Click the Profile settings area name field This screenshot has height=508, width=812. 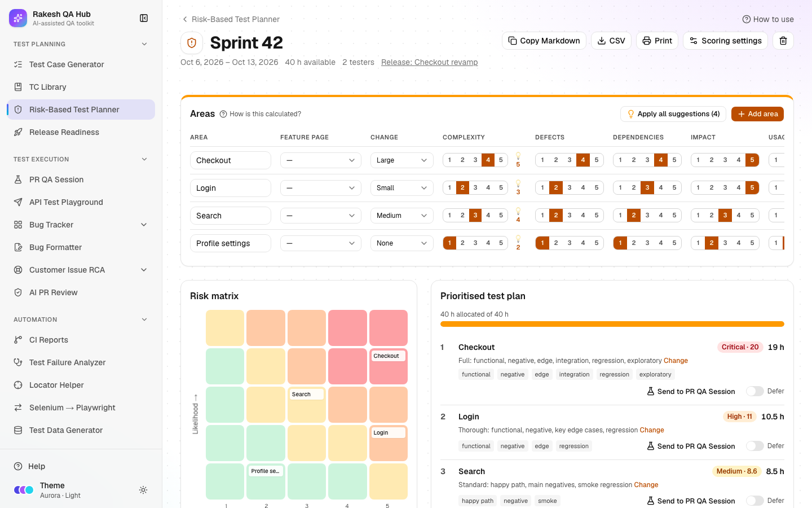pos(231,243)
